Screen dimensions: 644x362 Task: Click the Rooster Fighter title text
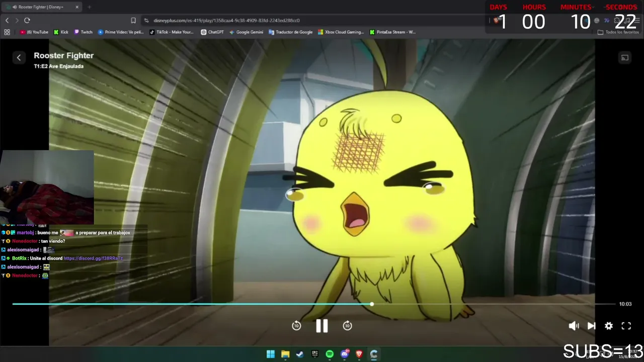(x=64, y=55)
